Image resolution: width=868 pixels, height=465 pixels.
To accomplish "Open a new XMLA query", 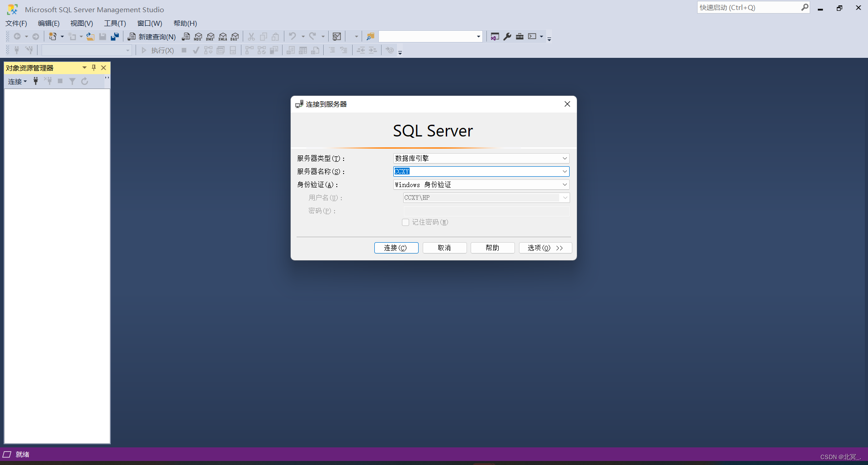I will tap(222, 37).
